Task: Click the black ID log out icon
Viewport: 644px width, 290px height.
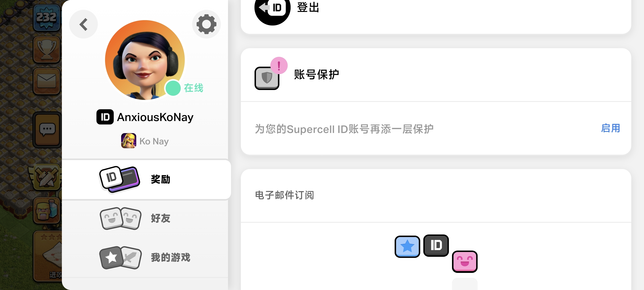Action: point(272,9)
